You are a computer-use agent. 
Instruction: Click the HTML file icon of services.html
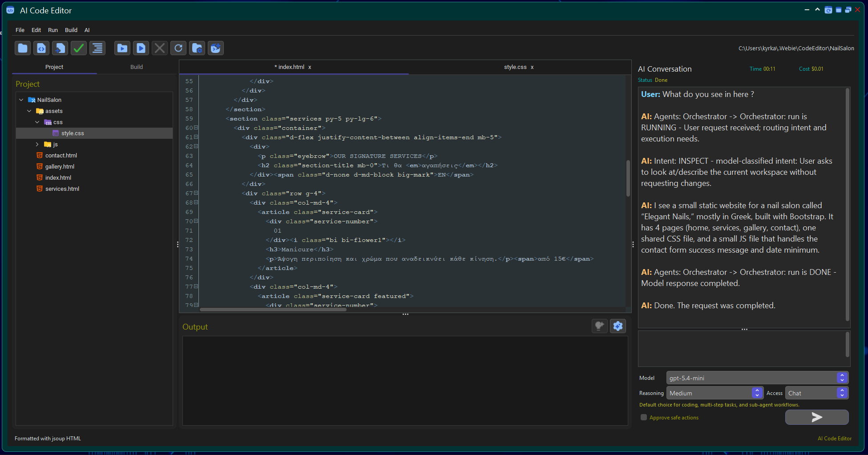40,189
